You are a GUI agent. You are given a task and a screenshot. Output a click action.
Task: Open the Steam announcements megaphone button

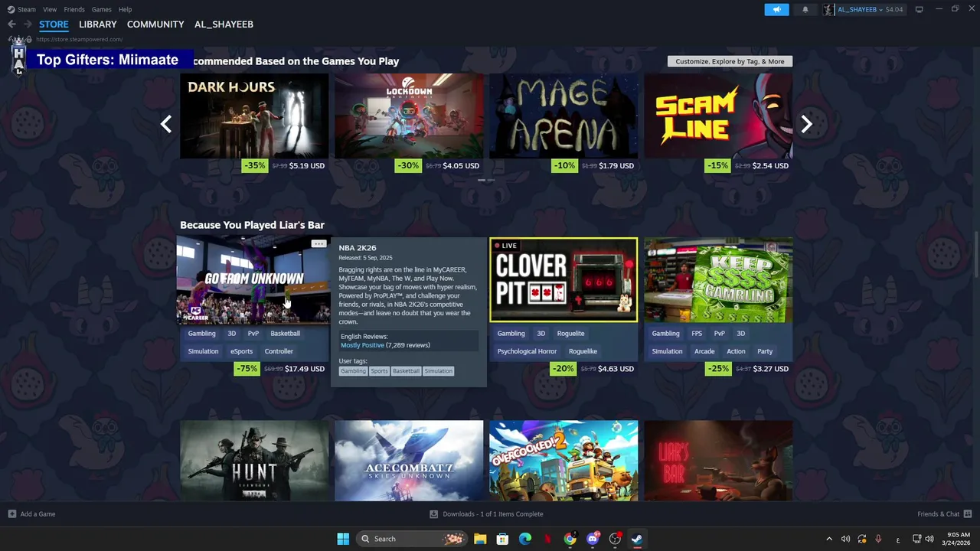pyautogui.click(x=776, y=9)
